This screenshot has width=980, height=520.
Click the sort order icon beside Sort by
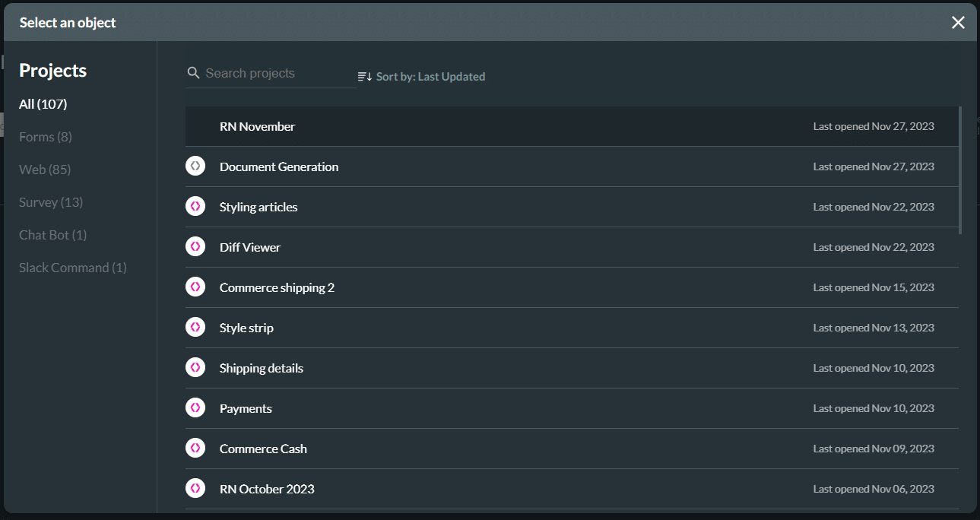pos(363,76)
